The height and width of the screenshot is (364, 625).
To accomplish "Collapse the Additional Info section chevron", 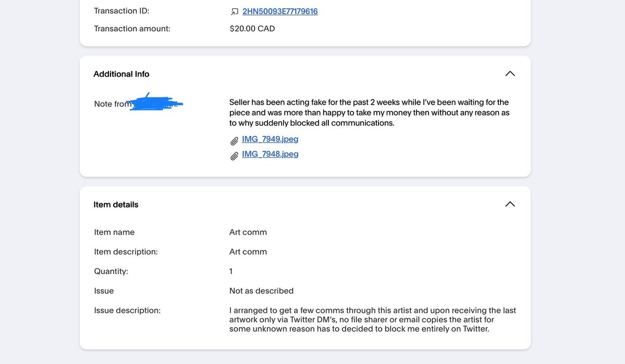I will tap(510, 73).
